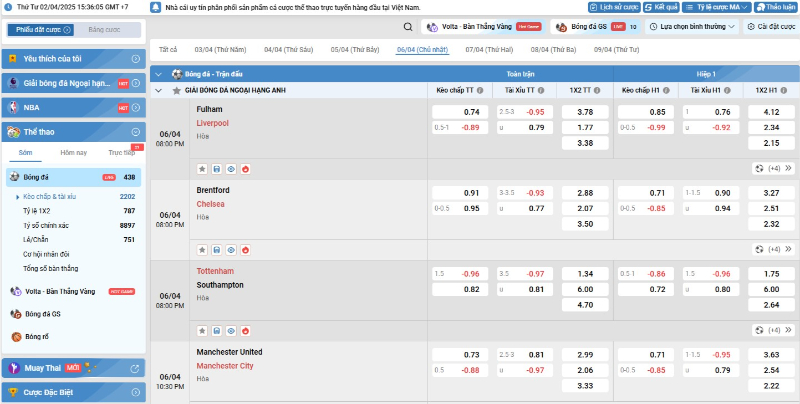Switch to Phiếu đặt cược tab
This screenshot has width=800, height=404.
41,30
